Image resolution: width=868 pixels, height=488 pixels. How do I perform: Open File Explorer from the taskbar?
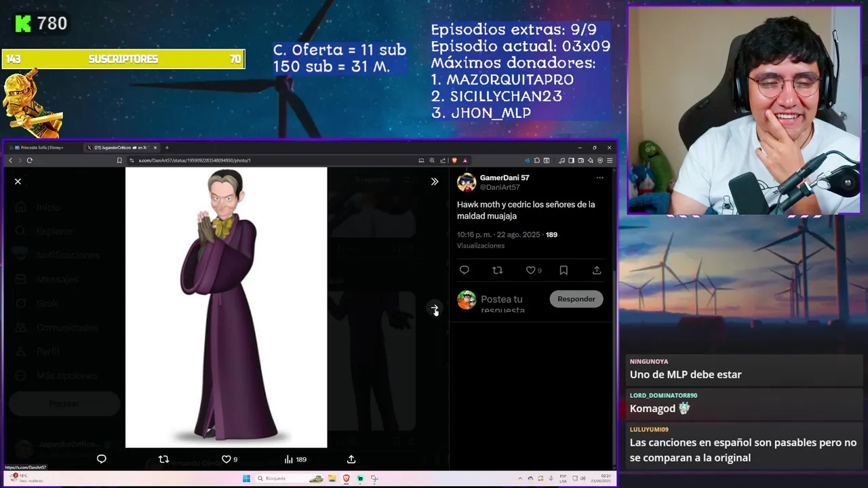pyautogui.click(x=332, y=479)
